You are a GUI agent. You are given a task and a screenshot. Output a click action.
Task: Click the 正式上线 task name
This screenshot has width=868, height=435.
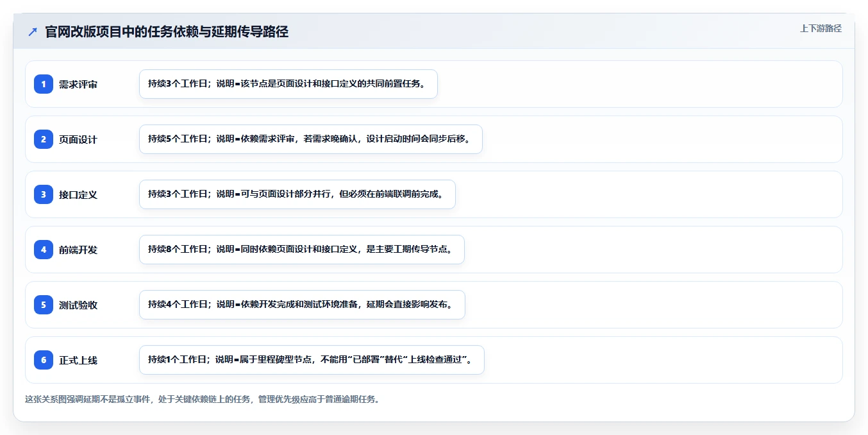(78, 360)
